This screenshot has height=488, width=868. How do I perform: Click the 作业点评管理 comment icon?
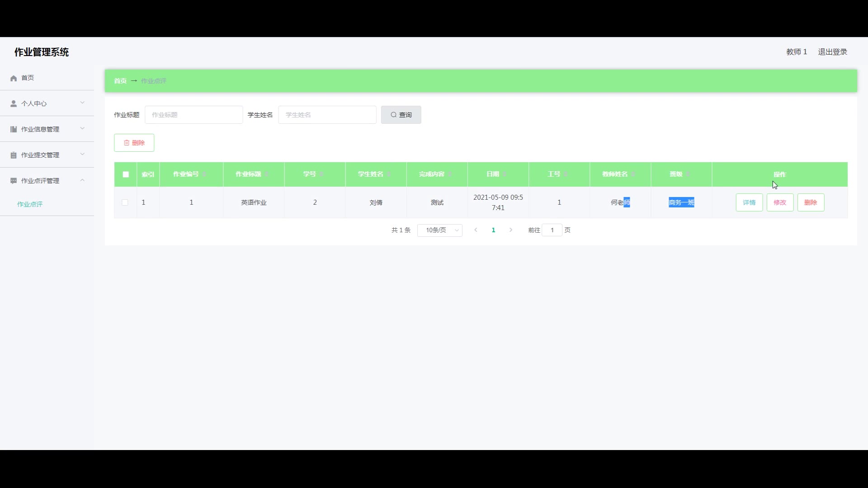click(x=14, y=181)
